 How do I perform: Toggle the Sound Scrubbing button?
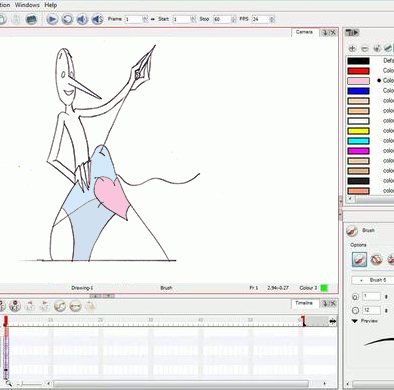pyautogui.click(x=97, y=19)
